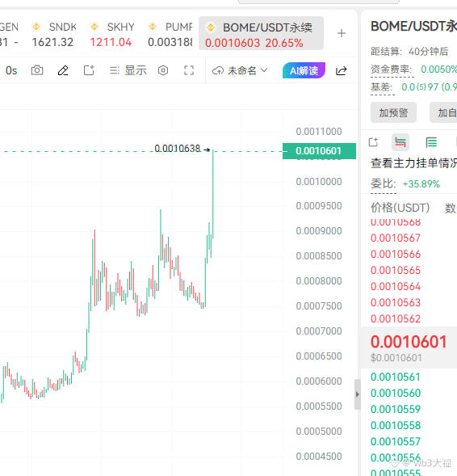
Task: Click the bid price 0.0010560
Action: click(x=396, y=393)
